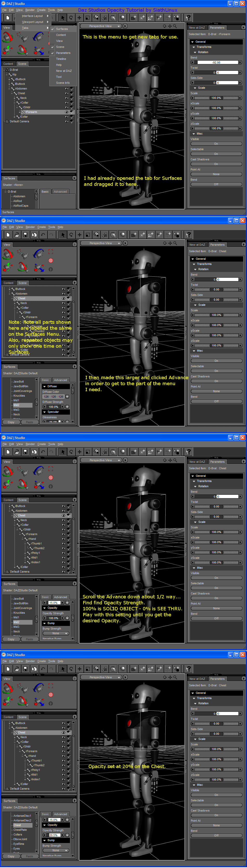
Task: Toggle rForearm eye visibility in topmost window scene
Action: (67, 112)
